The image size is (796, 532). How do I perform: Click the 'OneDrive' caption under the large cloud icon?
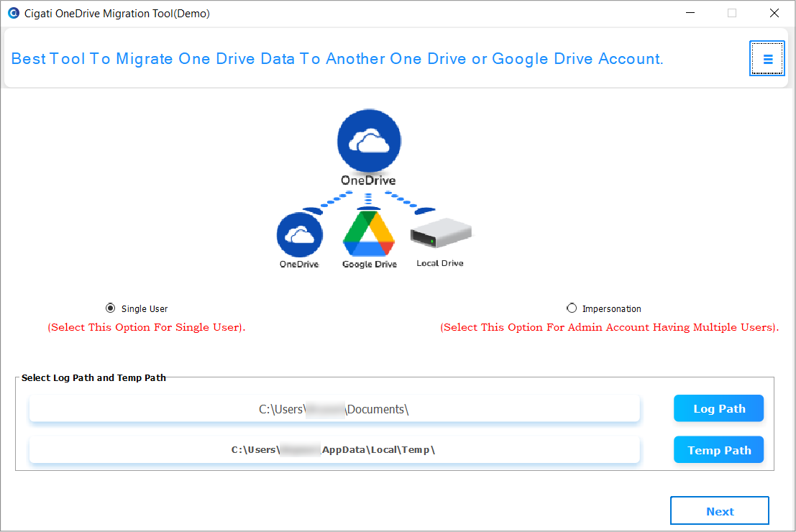tap(368, 180)
